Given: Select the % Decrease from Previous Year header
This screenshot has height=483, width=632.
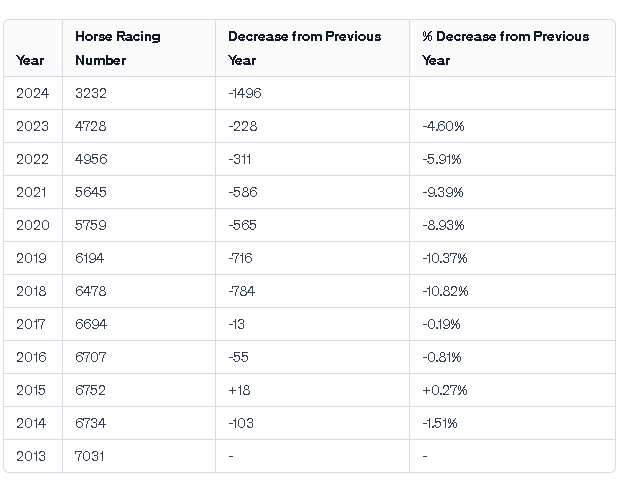Looking at the screenshot, I should tap(505, 48).
